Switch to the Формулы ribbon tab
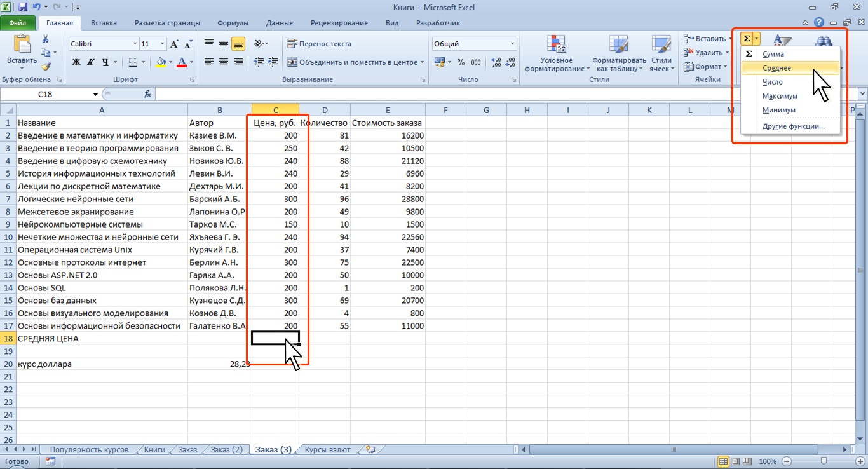This screenshot has width=868, height=469. (x=233, y=23)
